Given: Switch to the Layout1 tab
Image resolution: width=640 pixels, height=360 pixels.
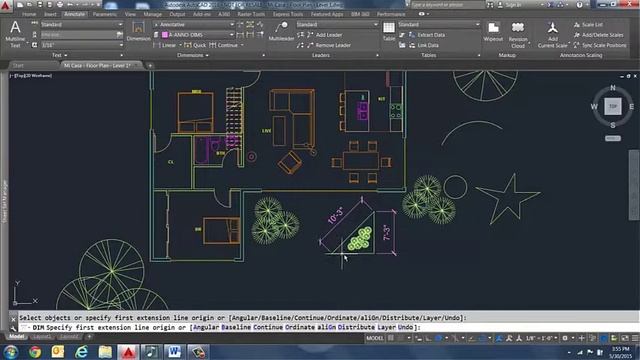Looking at the screenshot, I should (x=42, y=337).
